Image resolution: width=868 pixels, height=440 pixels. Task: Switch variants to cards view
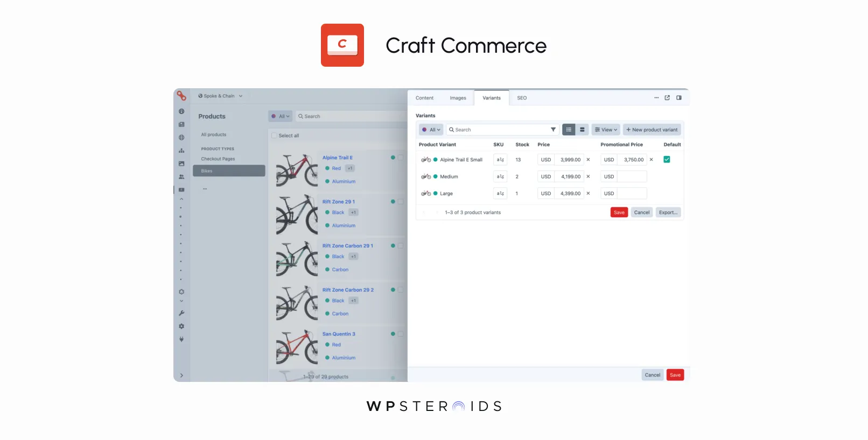(582, 130)
